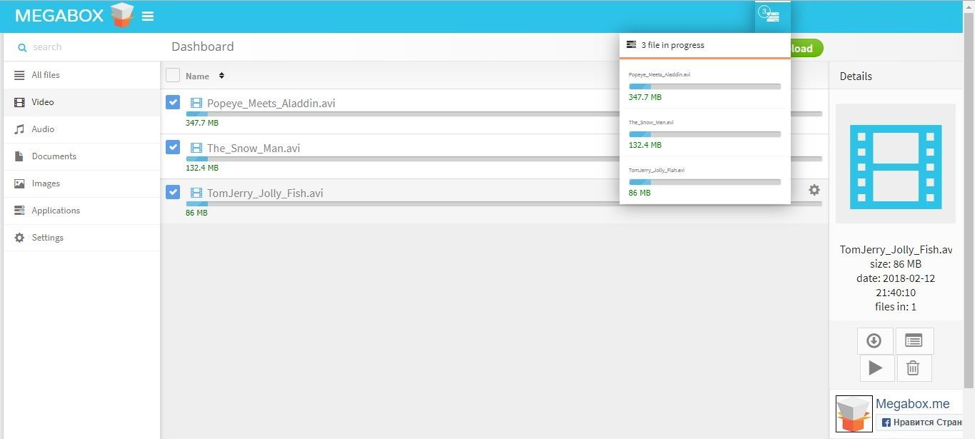
Task: Click TomJerry progress bar in popup
Action: click(705, 182)
